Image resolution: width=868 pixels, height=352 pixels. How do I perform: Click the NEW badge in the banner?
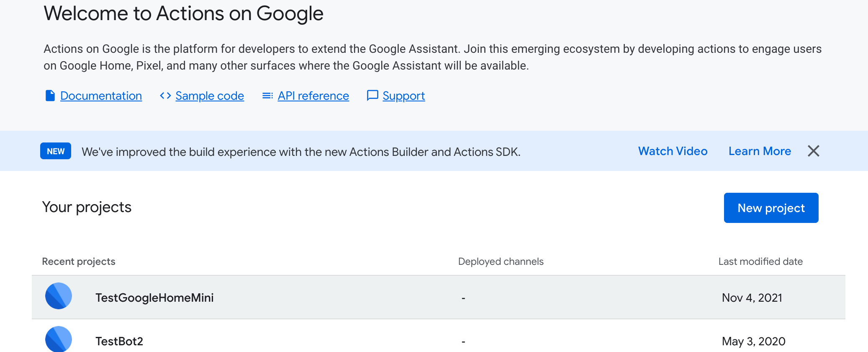point(55,151)
